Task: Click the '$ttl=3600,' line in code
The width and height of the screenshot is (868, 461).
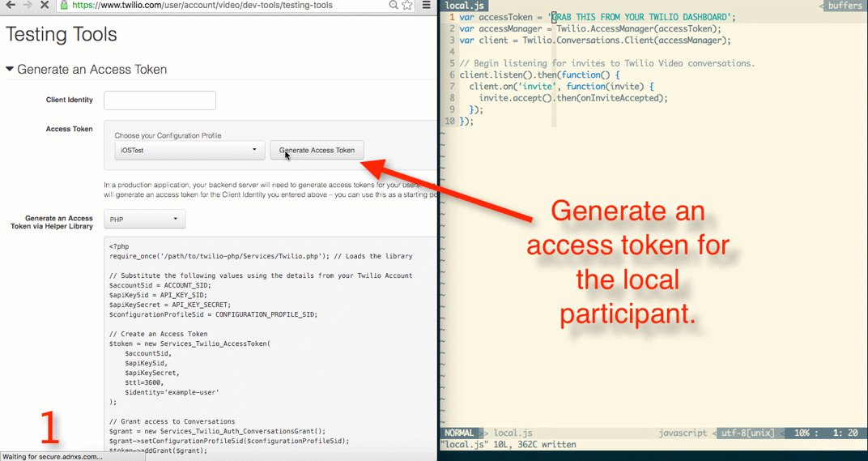Action: [144, 382]
